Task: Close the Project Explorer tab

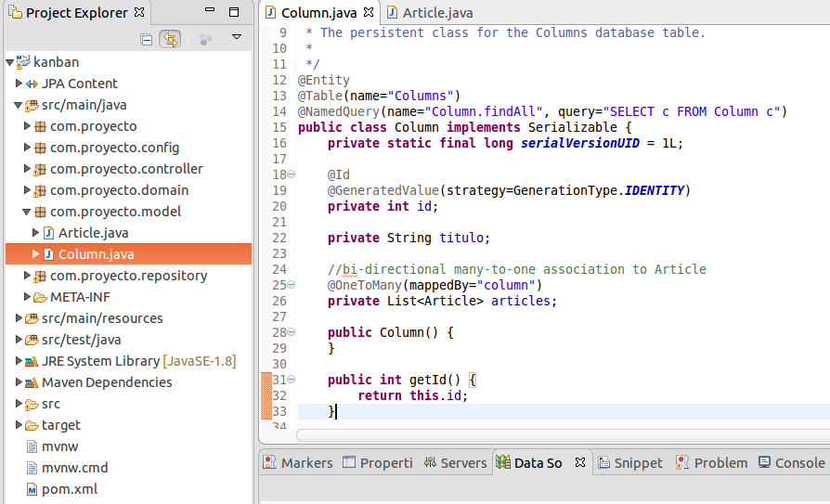Action: pos(139,12)
